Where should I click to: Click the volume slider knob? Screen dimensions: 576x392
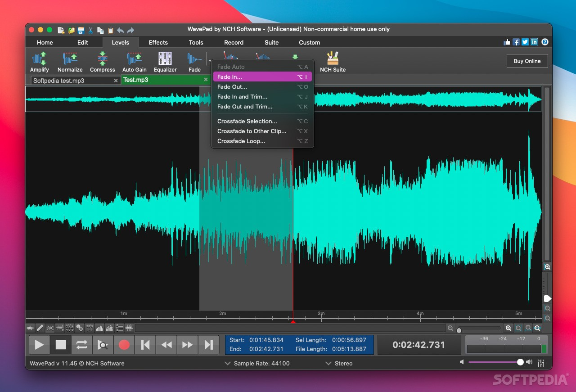pyautogui.click(x=520, y=362)
